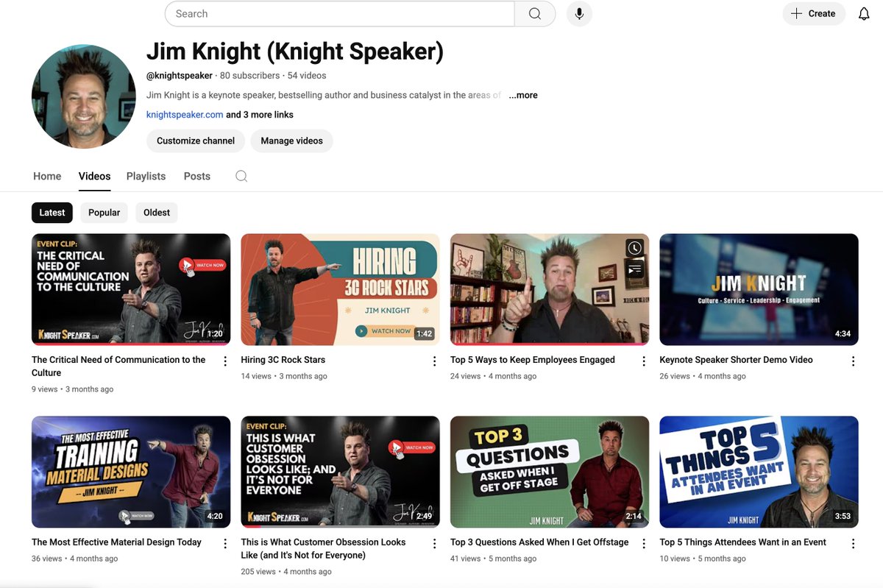The image size is (883, 588).
Task: Open the 'and 3 more links' text
Action: click(260, 115)
